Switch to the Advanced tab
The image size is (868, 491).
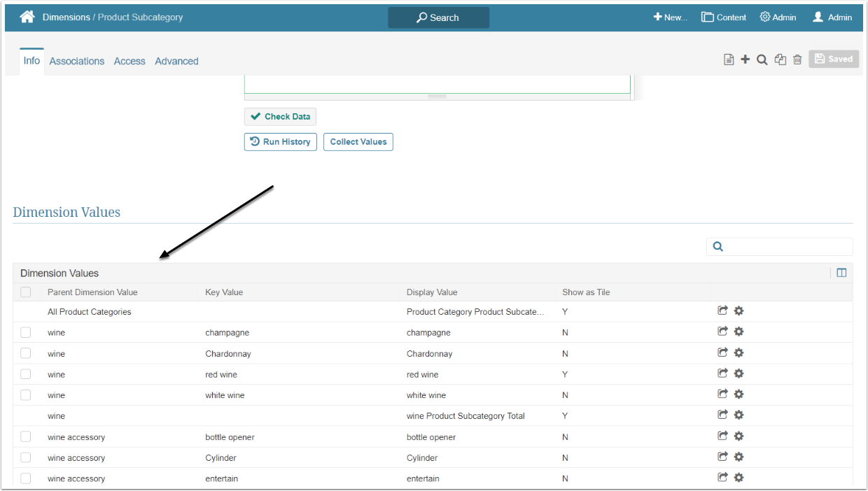pos(176,62)
